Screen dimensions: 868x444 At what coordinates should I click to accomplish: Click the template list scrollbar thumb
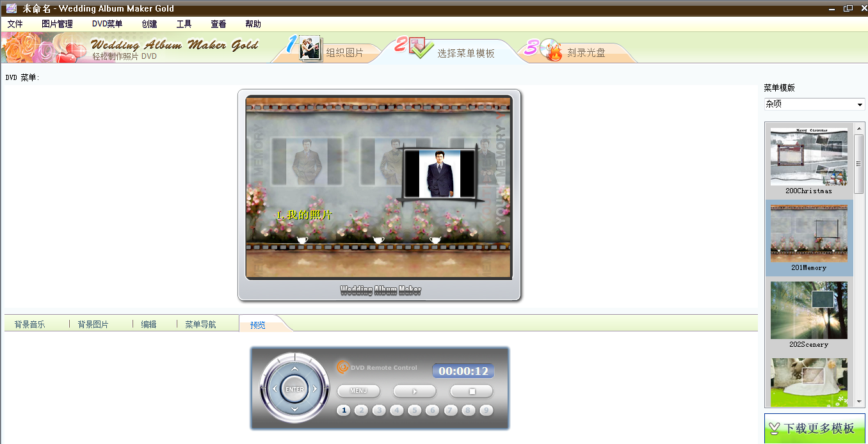860,164
